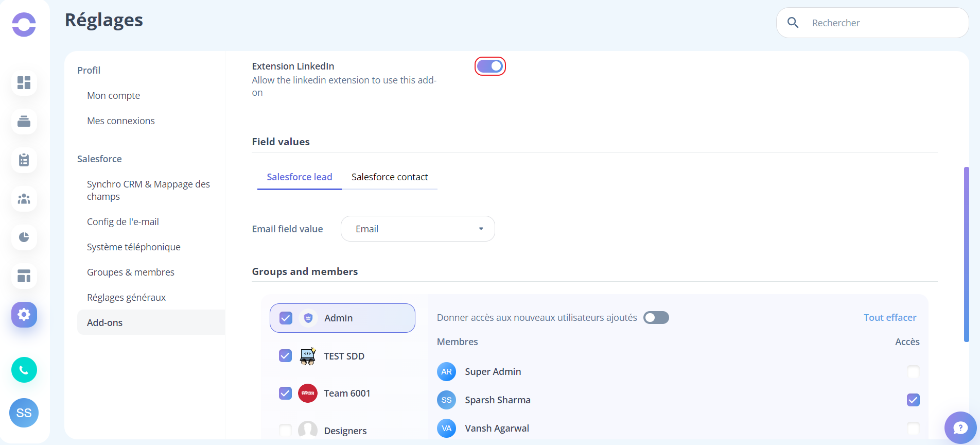Click the Designers group avatar
This screenshot has width=980, height=445.
tap(308, 430)
